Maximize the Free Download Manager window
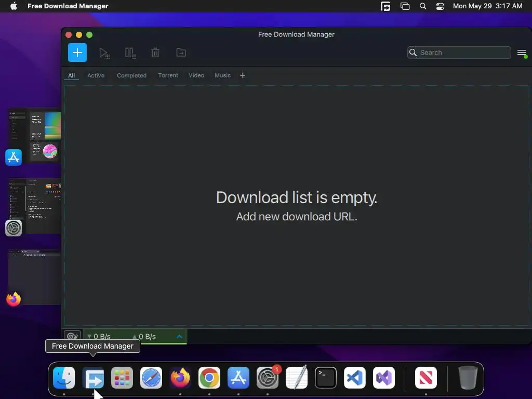 coord(89,35)
